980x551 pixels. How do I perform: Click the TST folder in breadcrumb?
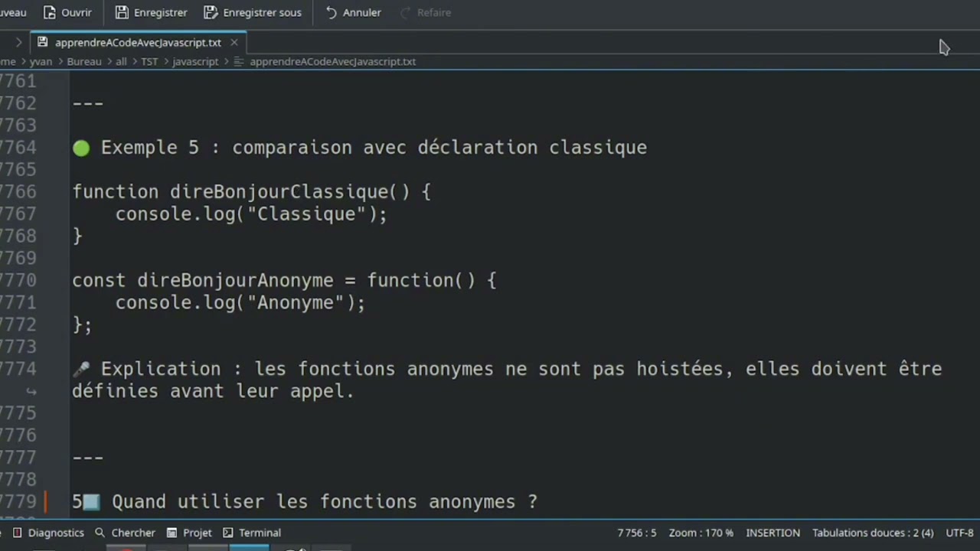point(149,61)
